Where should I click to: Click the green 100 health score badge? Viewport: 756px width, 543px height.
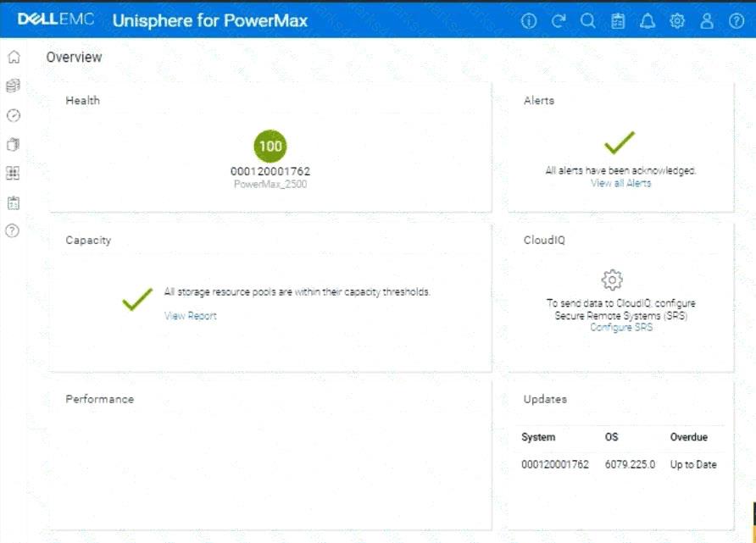pos(270,146)
